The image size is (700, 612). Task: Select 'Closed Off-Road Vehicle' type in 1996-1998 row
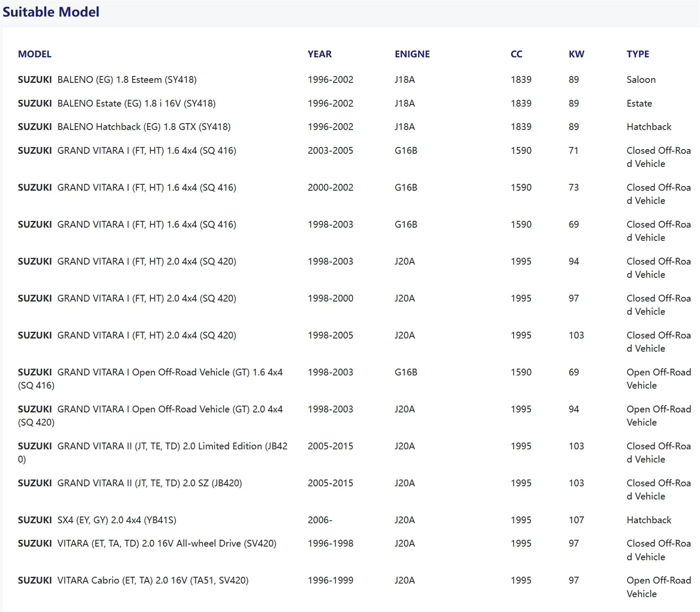pos(659,550)
